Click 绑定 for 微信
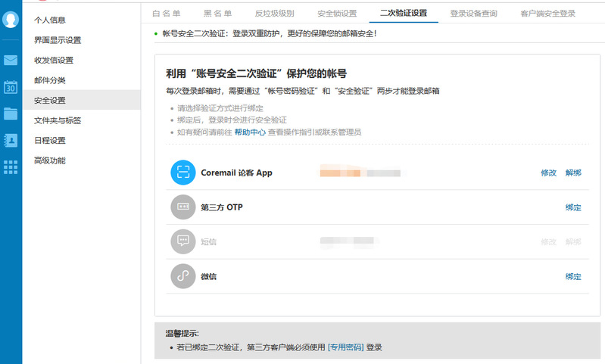This screenshot has height=364, width=605. pos(573,277)
